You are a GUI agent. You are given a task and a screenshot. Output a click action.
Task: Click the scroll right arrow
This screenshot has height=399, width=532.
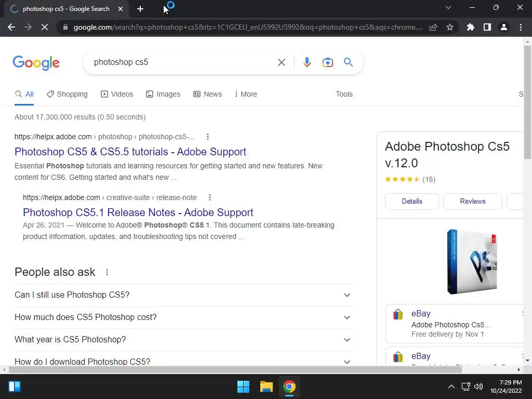[519, 369]
